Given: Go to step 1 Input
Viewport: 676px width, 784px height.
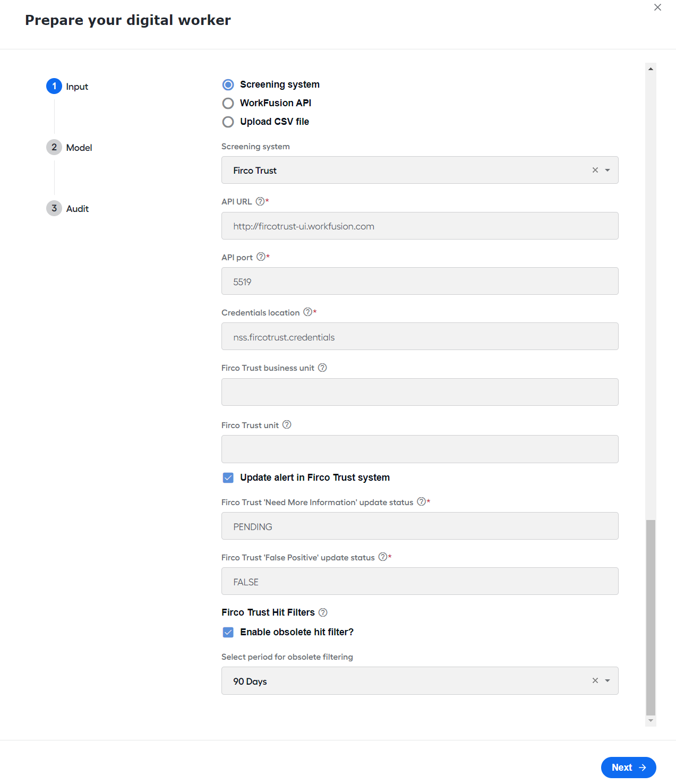Looking at the screenshot, I should [67, 86].
